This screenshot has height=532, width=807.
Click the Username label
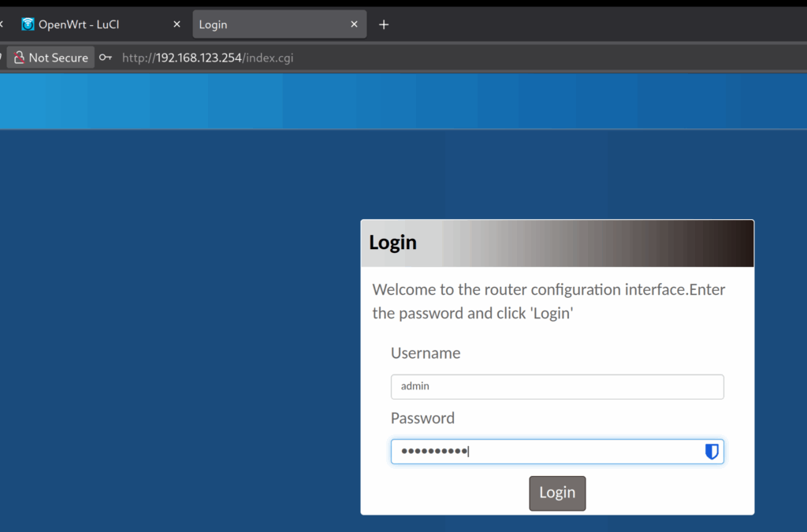point(426,353)
